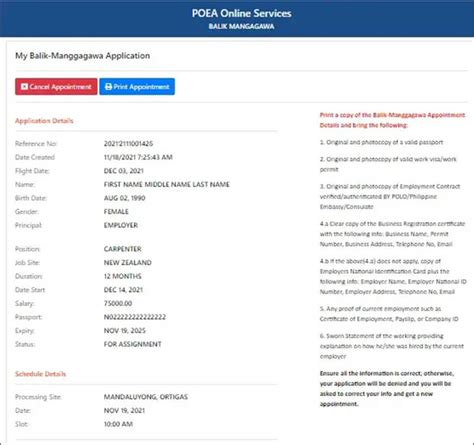Select the principal value EMPLOYER
Image resolution: width=474 pixels, height=445 pixels.
(x=121, y=225)
